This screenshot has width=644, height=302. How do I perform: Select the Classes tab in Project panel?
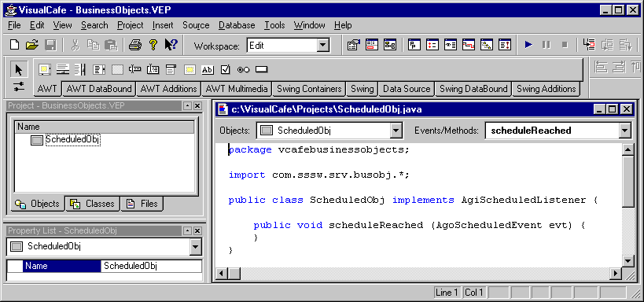point(93,204)
